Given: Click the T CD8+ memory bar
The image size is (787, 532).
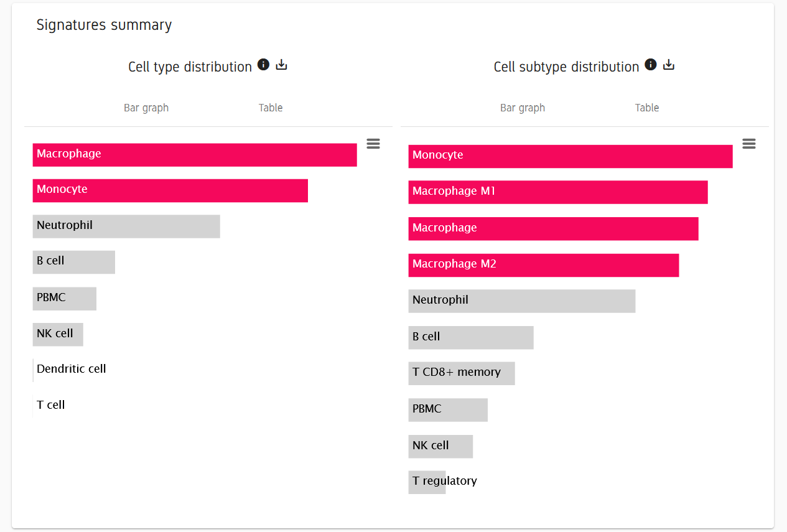Looking at the screenshot, I should (x=462, y=373).
